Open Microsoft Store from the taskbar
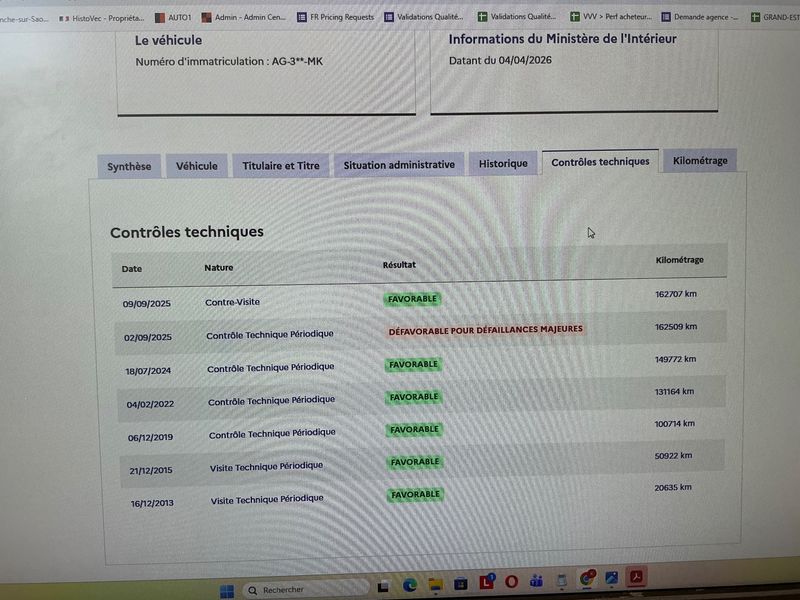 point(461,583)
